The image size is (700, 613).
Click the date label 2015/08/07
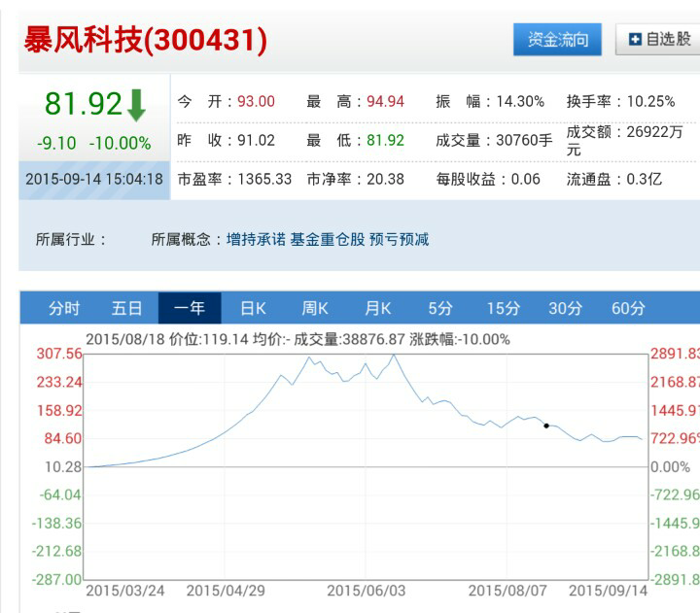coord(507,591)
